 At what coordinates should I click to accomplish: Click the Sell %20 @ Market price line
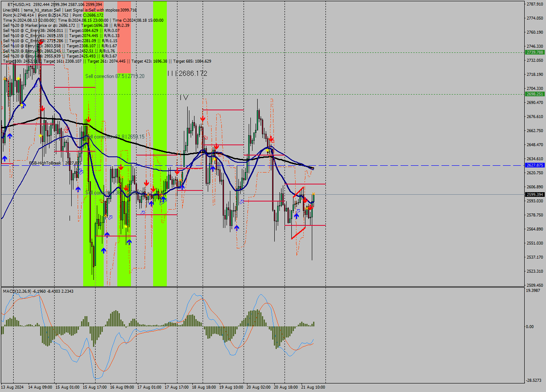click(66, 25)
